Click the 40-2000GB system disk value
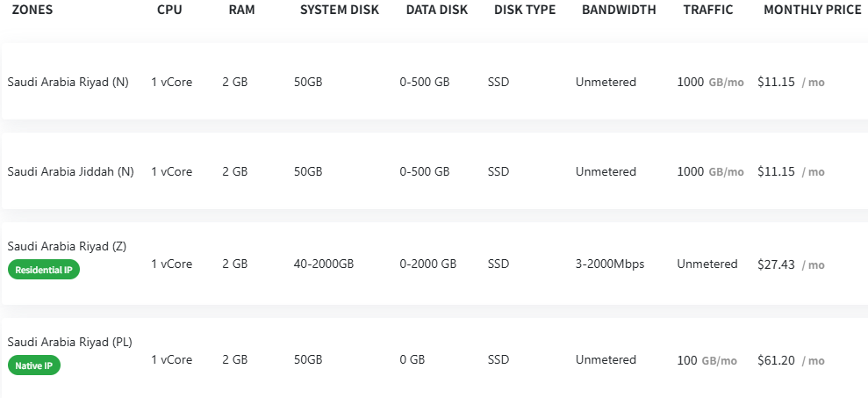This screenshot has height=398, width=868. click(x=323, y=264)
